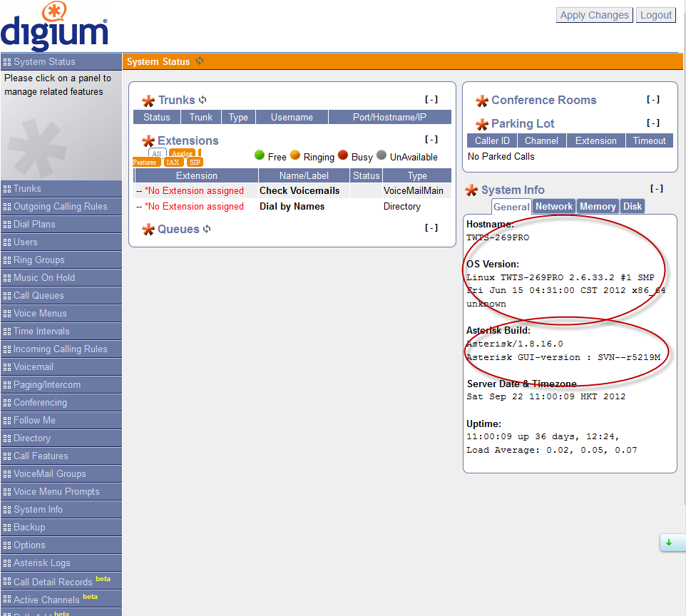Screen dimensions: 686x616
Task: Click the asterisk icon beside System Info heading
Action: (x=471, y=190)
